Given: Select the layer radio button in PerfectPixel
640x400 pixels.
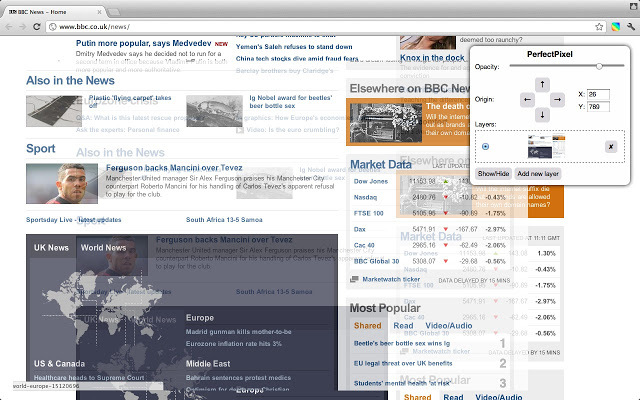Looking at the screenshot, I should (x=485, y=147).
